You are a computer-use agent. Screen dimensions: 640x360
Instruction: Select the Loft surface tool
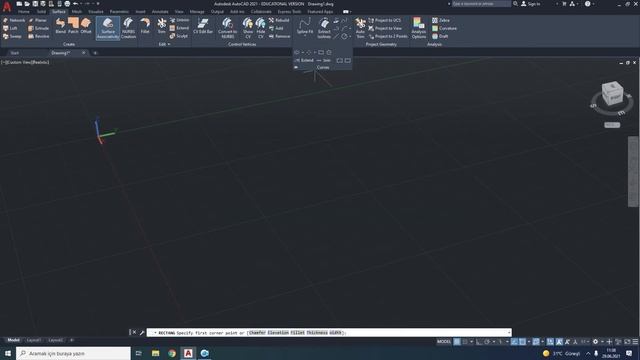[x=10, y=28]
